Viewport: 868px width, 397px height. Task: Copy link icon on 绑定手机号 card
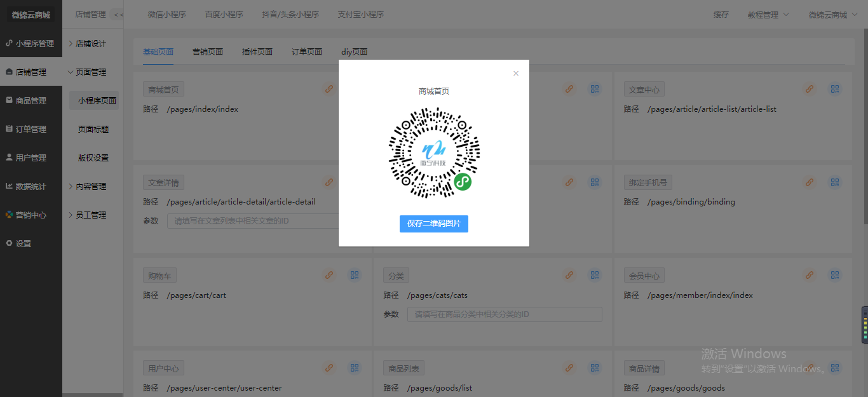[x=810, y=182]
